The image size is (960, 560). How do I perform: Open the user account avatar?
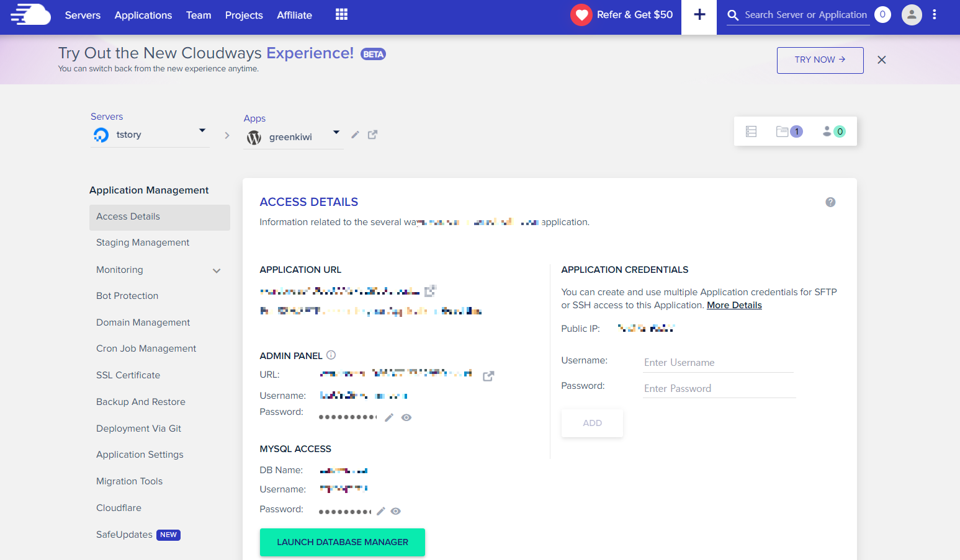point(912,14)
